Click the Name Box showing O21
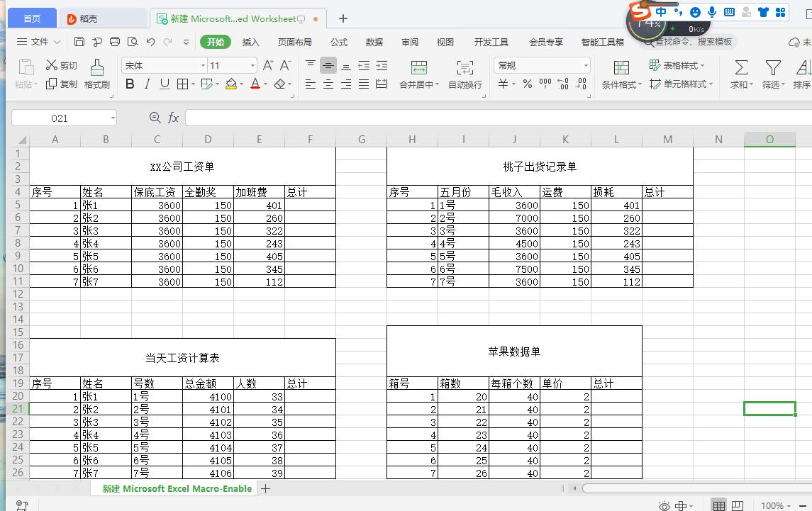This screenshot has height=511, width=812. (59, 118)
